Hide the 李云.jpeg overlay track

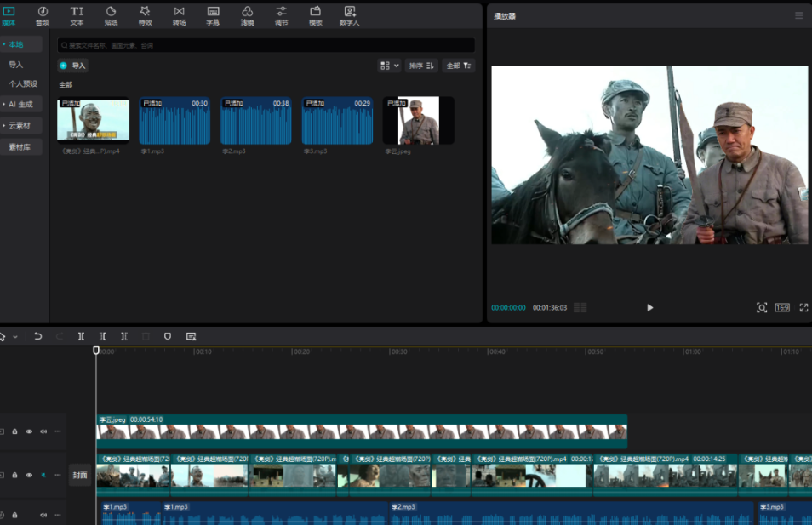[29, 431]
